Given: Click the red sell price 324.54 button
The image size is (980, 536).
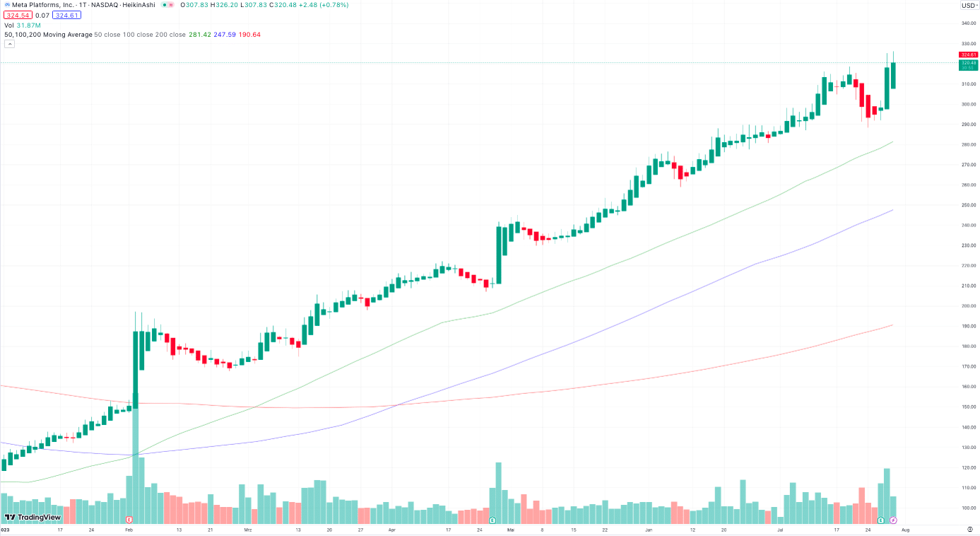Looking at the screenshot, I should click(x=17, y=15).
